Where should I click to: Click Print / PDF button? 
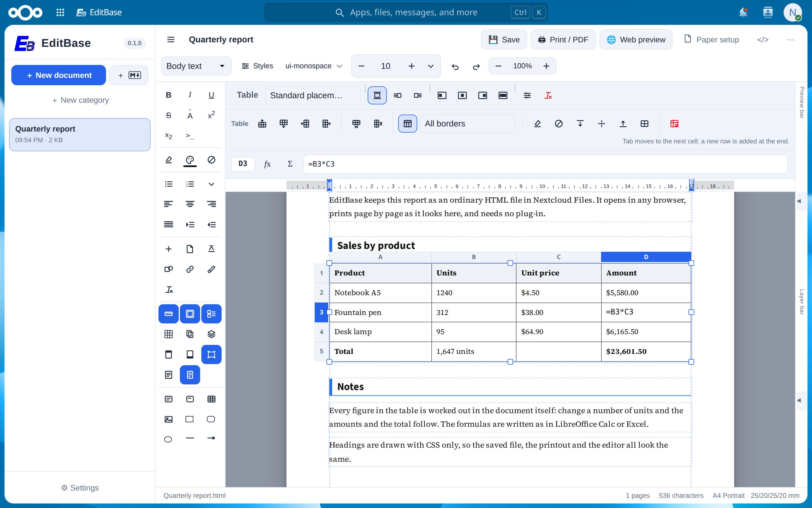[563, 40]
